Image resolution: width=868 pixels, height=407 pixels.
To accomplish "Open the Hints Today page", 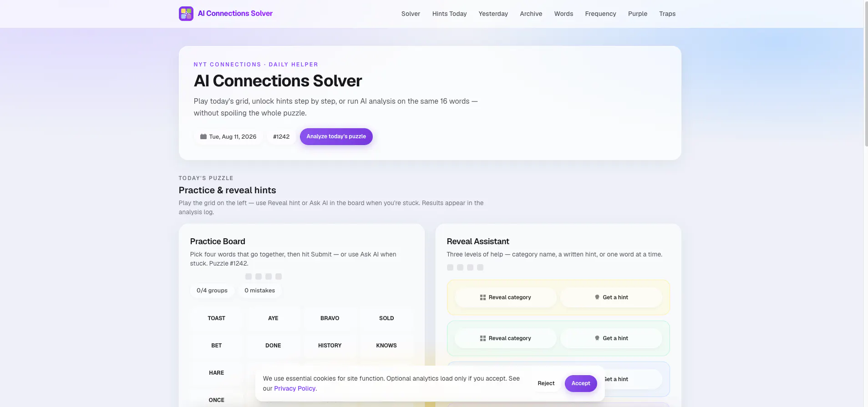I will point(449,14).
